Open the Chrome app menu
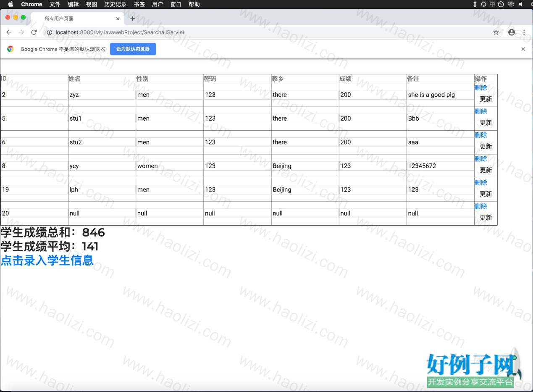 pyautogui.click(x=32, y=4)
